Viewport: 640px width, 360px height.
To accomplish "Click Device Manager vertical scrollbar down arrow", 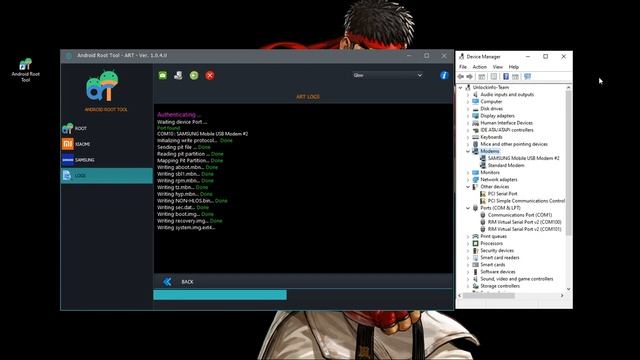I will click(x=569, y=289).
